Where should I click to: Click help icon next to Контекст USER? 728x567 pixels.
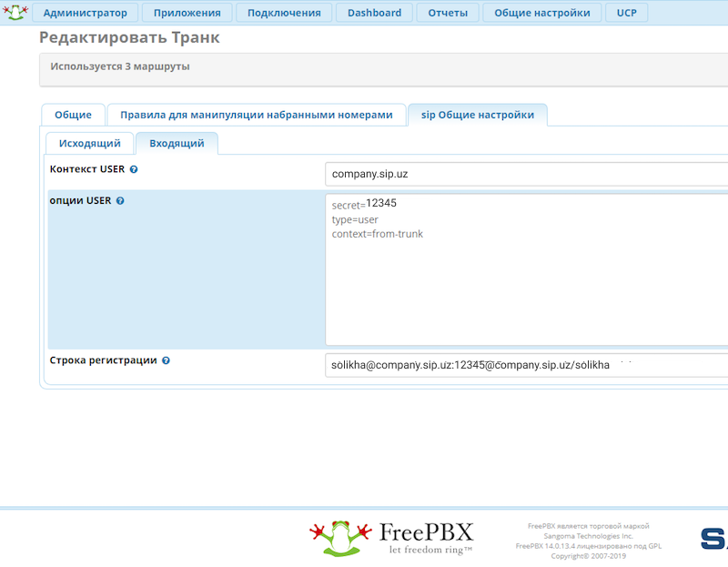click(134, 169)
